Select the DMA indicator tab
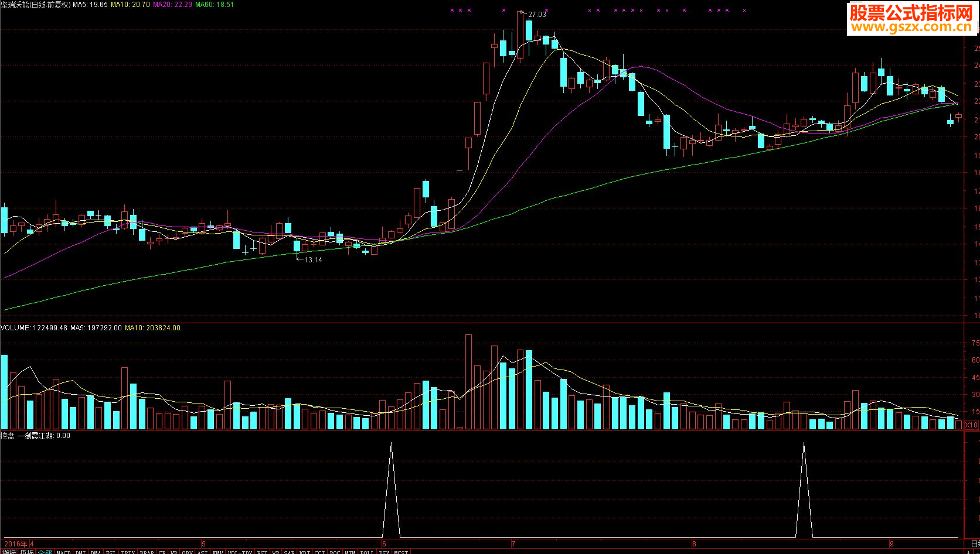This screenshot has height=554, width=980. [x=96, y=552]
